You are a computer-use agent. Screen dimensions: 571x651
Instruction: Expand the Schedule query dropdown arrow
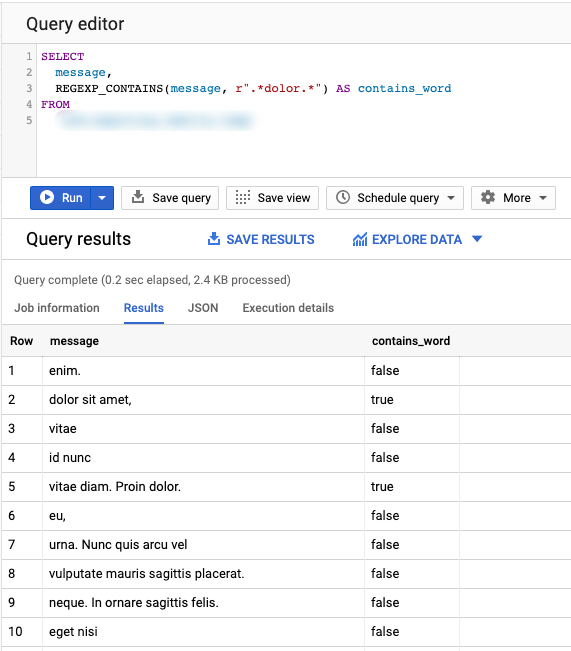451,198
